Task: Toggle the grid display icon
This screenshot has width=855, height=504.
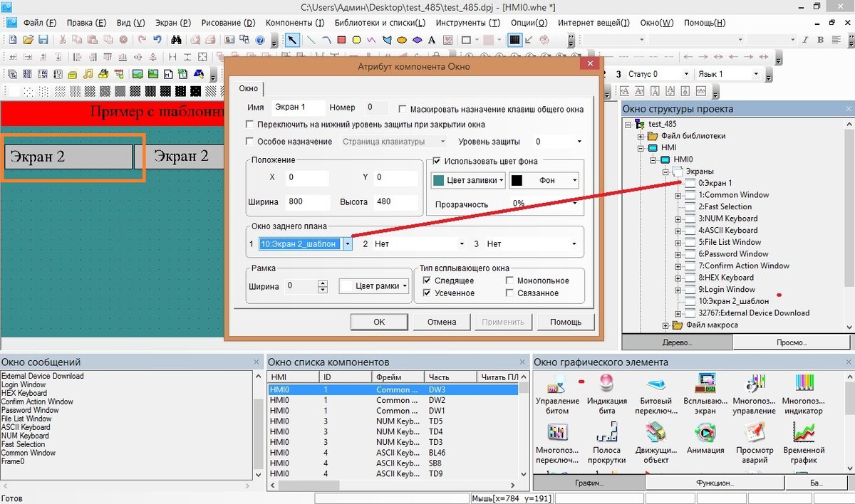Action: pos(514,40)
